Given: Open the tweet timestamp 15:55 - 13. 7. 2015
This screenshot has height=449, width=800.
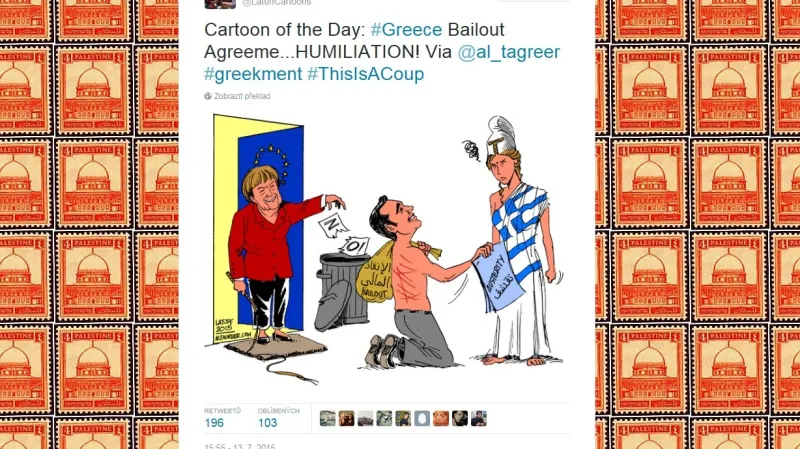Looking at the screenshot, I should pyautogui.click(x=240, y=446).
